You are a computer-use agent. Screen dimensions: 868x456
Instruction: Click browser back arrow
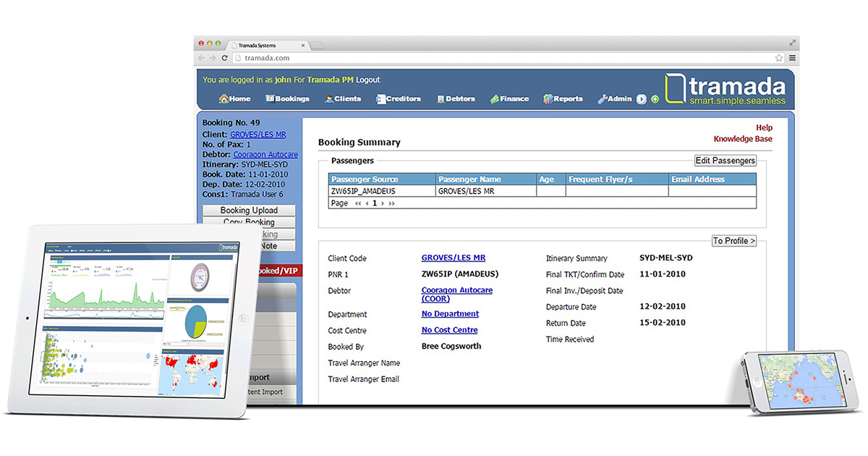click(201, 58)
